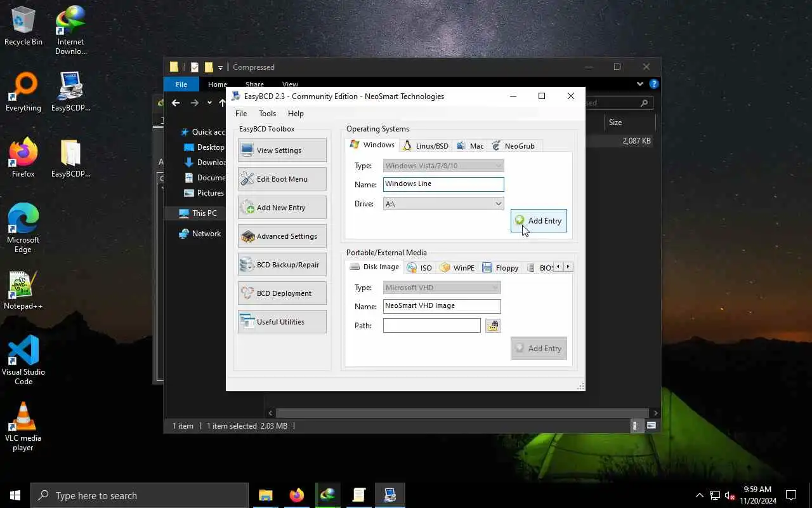Expand the Explorer ribbon chevron
Image resolution: width=812 pixels, height=508 pixels.
pyautogui.click(x=639, y=84)
